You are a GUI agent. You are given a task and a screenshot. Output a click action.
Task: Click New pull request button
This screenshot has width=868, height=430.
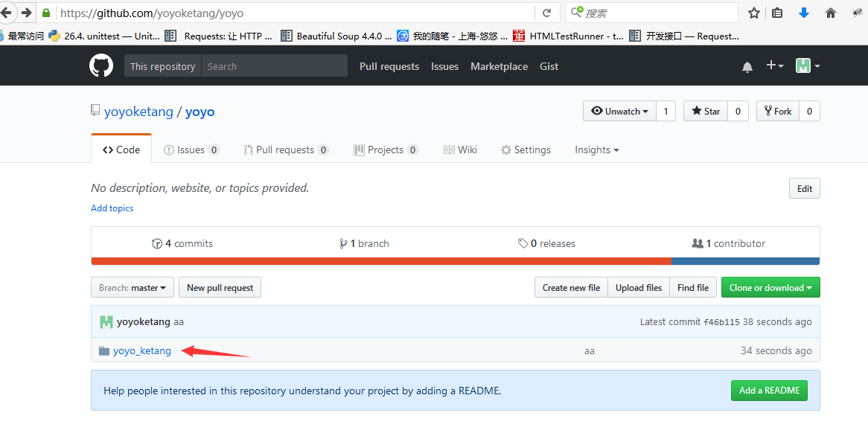coord(220,288)
